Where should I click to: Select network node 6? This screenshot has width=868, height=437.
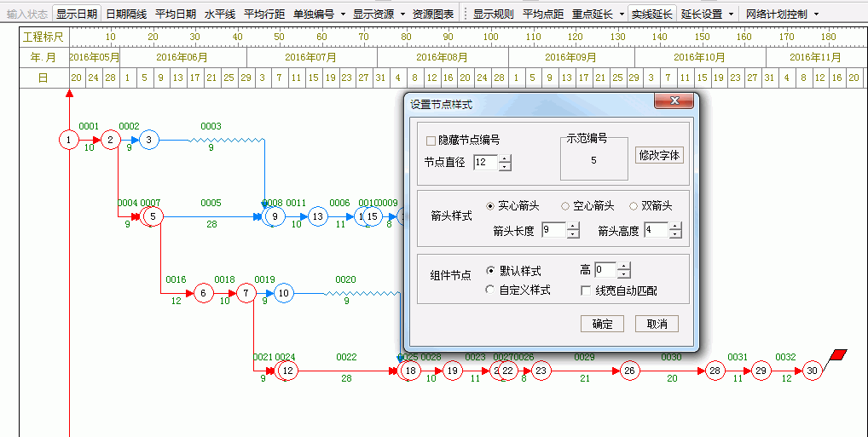pyautogui.click(x=203, y=293)
